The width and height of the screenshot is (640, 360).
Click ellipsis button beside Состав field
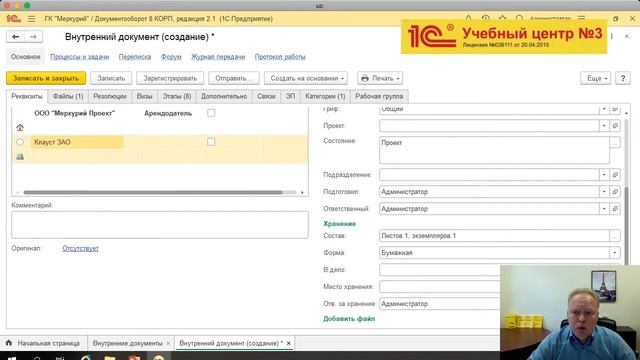pos(615,236)
